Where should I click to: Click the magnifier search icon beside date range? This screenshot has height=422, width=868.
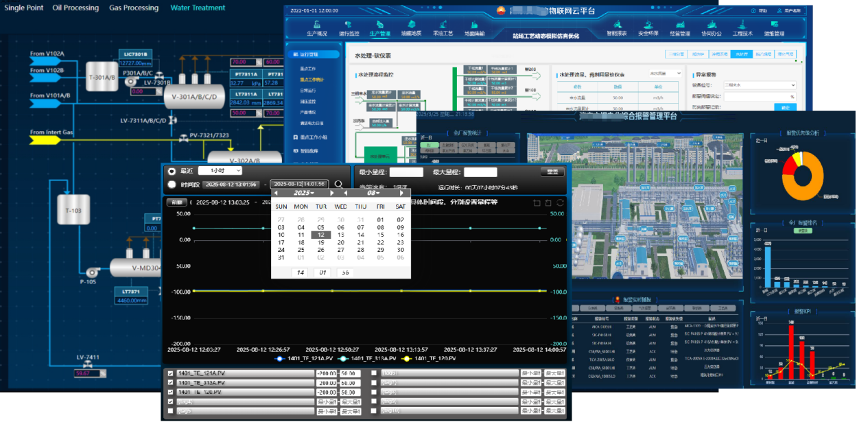click(338, 184)
